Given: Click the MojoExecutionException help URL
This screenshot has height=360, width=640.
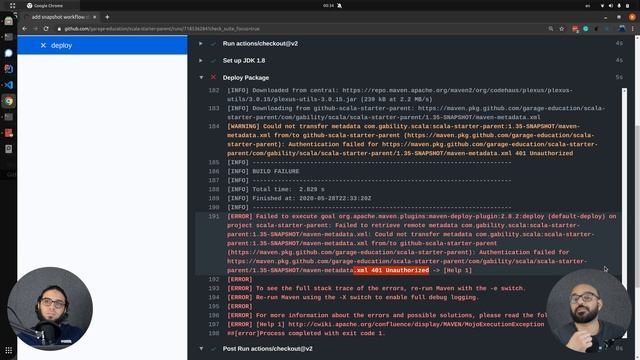Looking at the screenshot, I should point(416,324).
